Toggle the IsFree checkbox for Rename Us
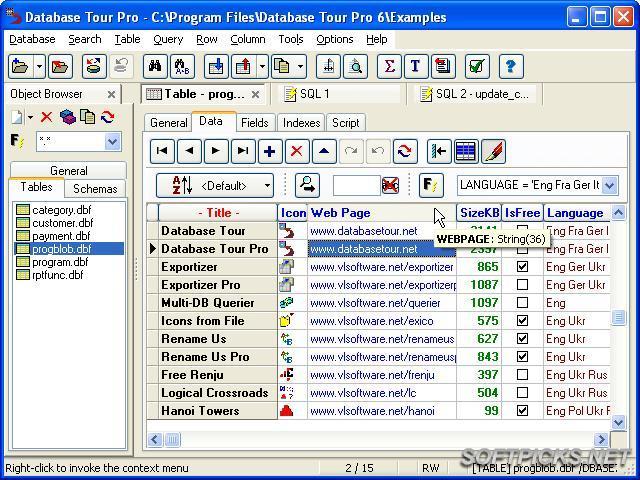 click(522, 339)
